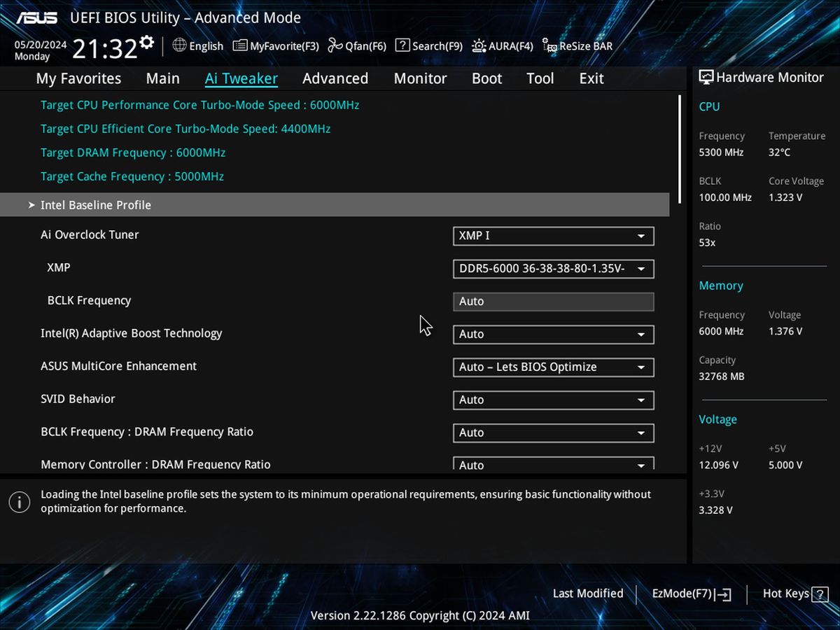Open the Tool tab
This screenshot has height=630, width=840.
click(x=540, y=78)
